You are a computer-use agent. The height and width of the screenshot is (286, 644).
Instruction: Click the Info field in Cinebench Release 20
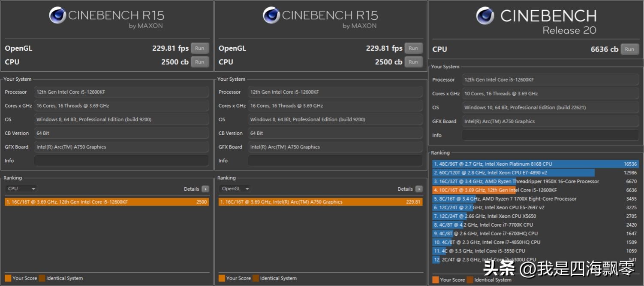click(x=550, y=135)
